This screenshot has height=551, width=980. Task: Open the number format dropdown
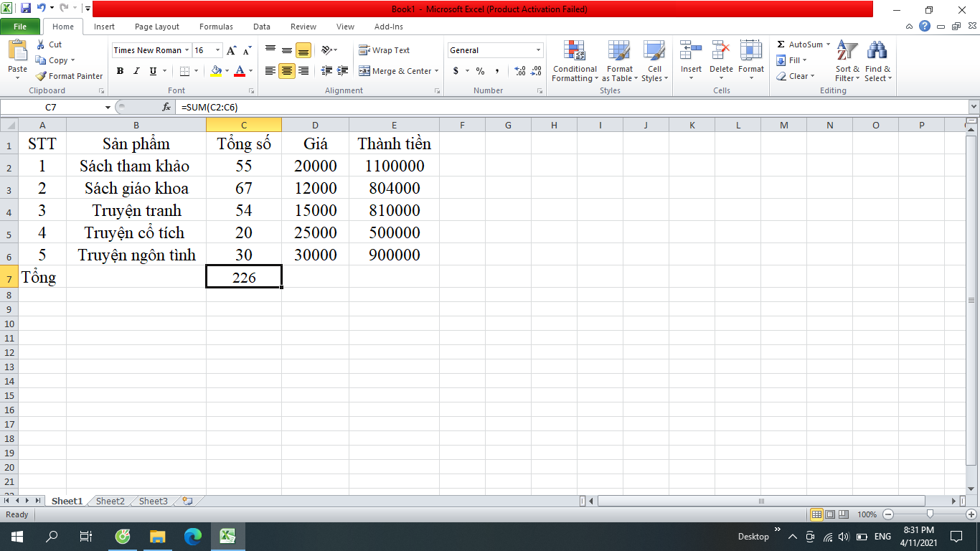(x=538, y=50)
